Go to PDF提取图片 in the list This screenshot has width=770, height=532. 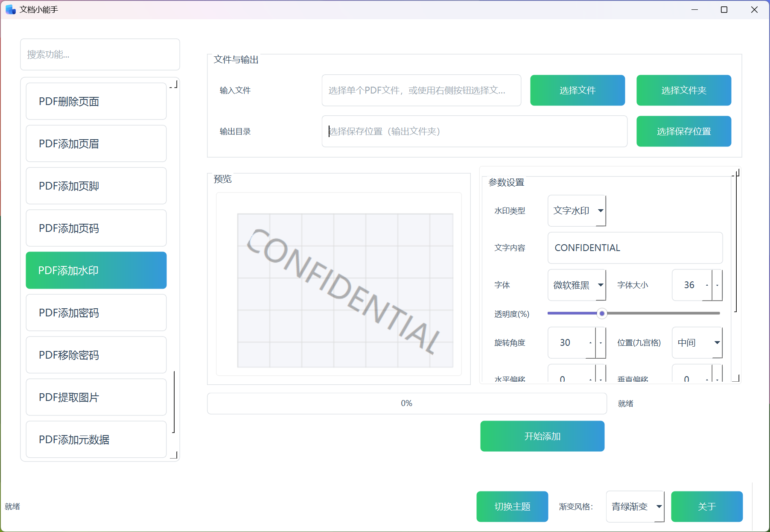click(96, 398)
